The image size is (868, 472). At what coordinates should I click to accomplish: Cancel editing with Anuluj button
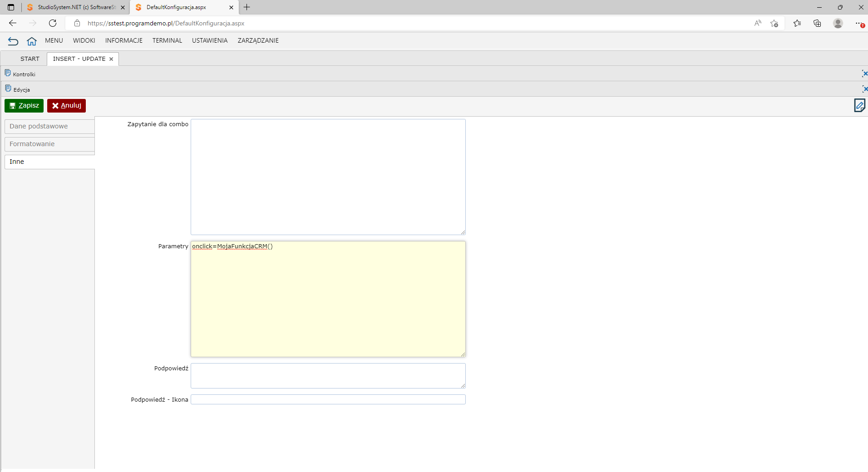click(x=66, y=106)
